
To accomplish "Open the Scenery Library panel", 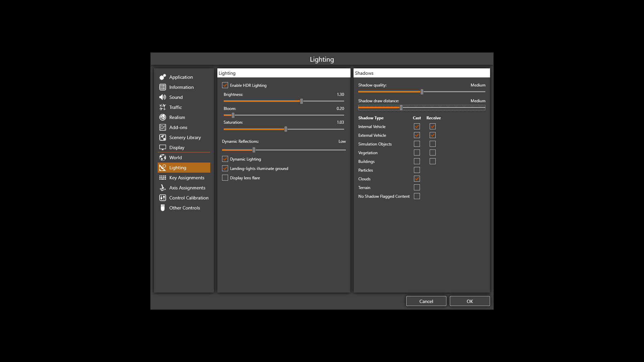I will [184, 137].
